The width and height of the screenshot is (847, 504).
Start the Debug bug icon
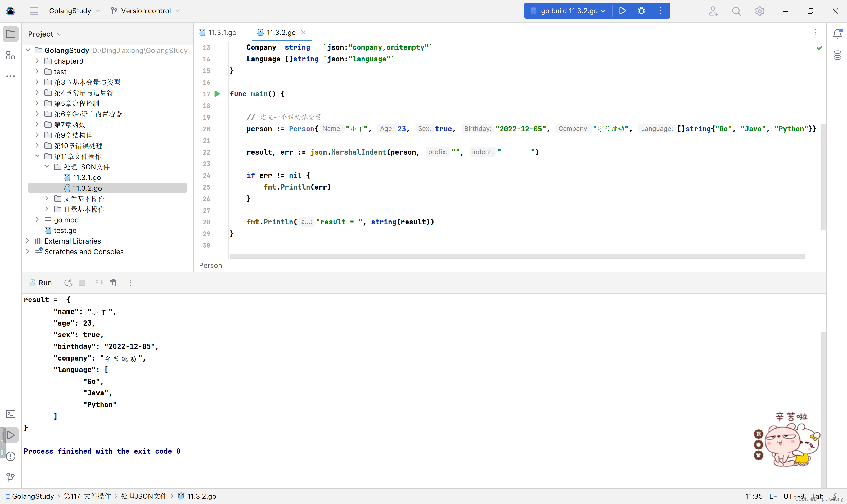641,11
